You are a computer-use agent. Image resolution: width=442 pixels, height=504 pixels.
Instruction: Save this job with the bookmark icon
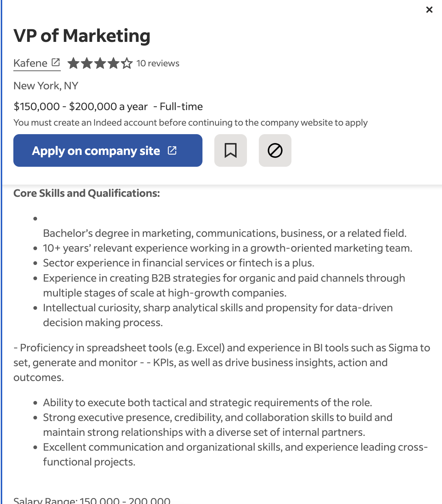[x=231, y=150]
